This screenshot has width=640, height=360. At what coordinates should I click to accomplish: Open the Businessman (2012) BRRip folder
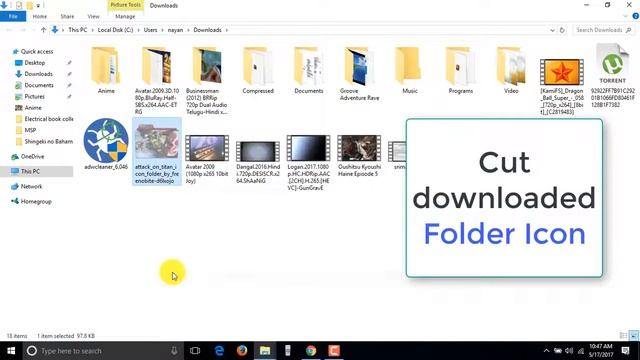[x=207, y=80]
